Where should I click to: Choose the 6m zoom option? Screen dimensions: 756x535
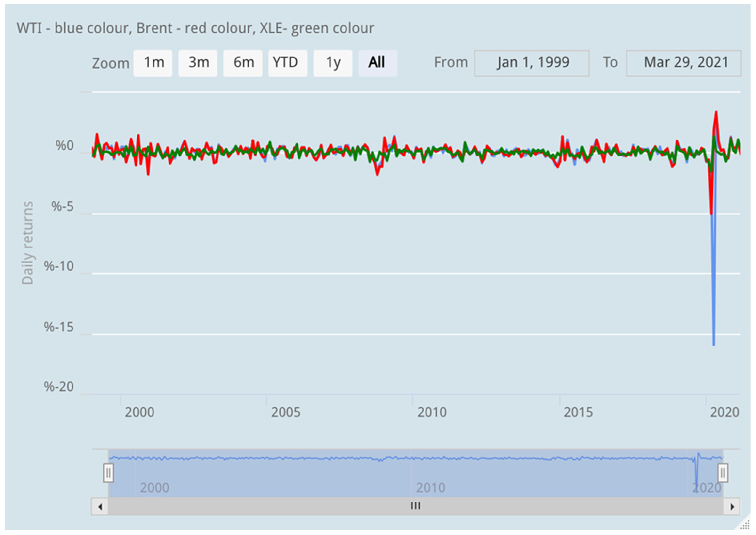[x=243, y=63]
